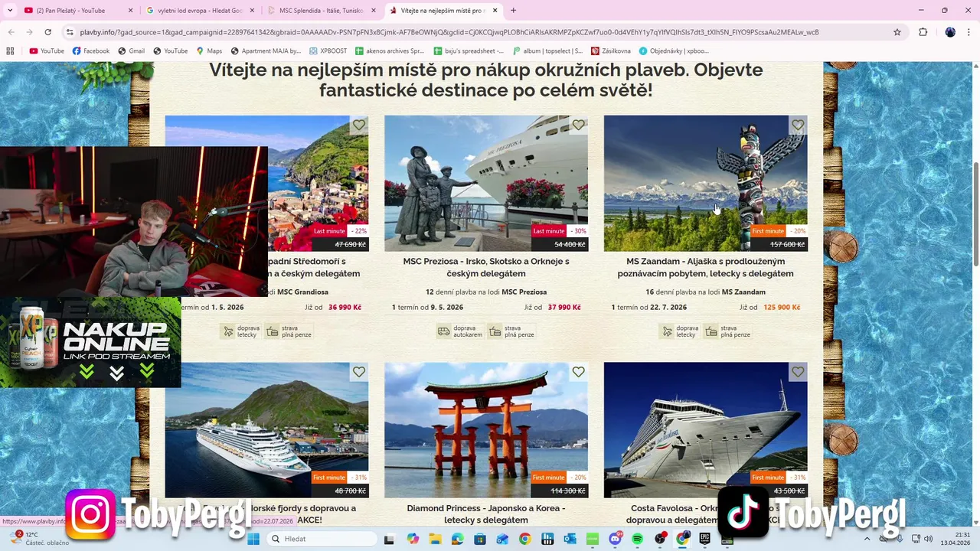This screenshot has height=551, width=980.
Task: Click doprava letecky plane icon under MS Zaandam
Action: pyautogui.click(x=668, y=331)
